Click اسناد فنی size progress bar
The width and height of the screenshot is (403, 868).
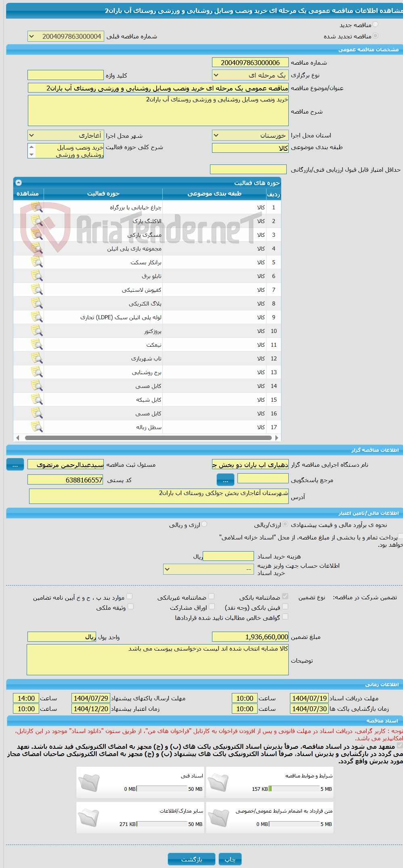(x=162, y=789)
